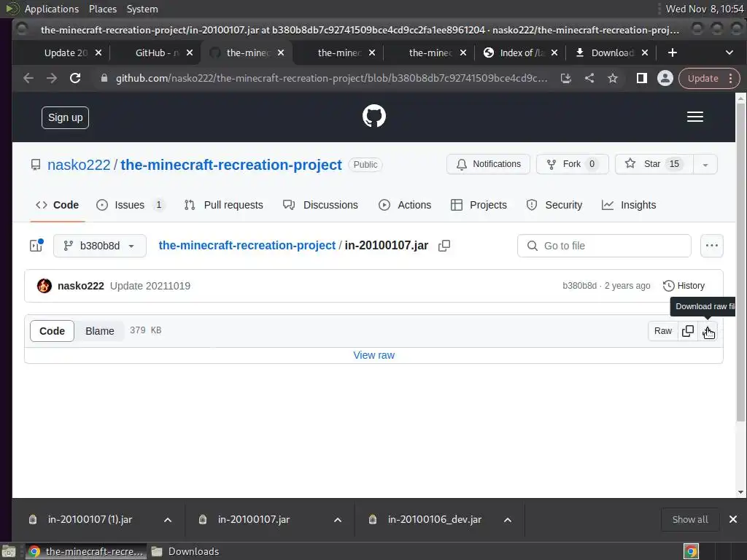
Task: Download the raw file via download icon
Action: [708, 331]
